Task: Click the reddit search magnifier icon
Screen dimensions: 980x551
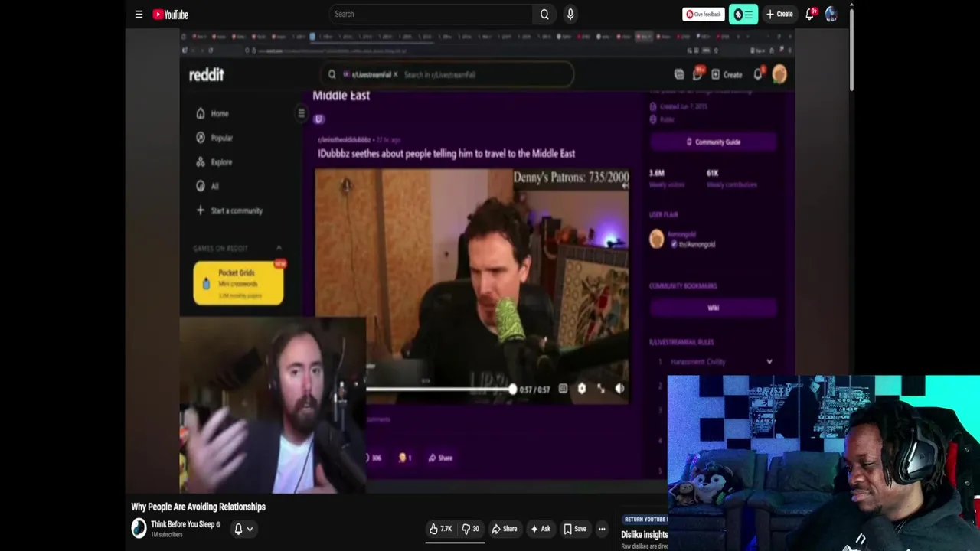Action: tap(332, 74)
